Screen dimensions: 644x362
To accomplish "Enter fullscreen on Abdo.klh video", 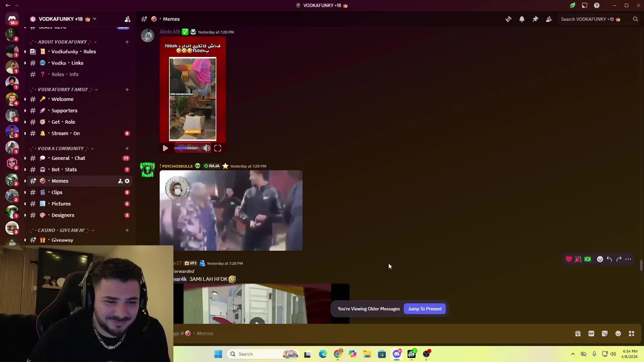I will click(217, 148).
